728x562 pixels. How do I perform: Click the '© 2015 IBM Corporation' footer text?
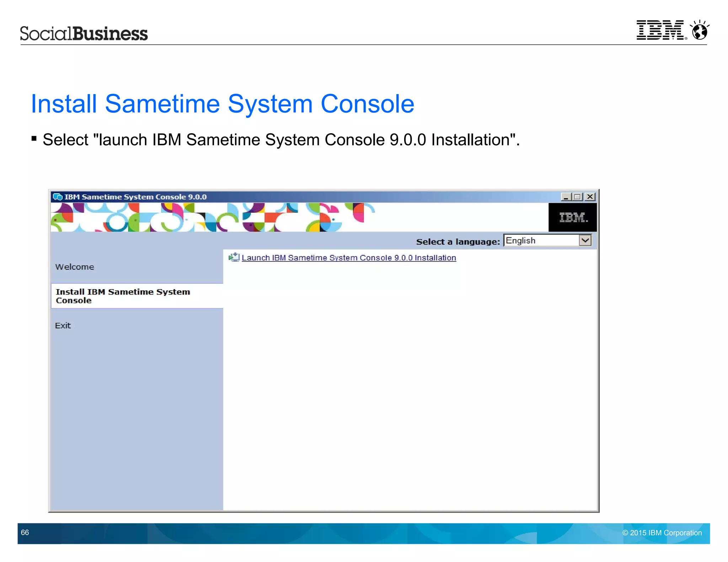(662, 533)
